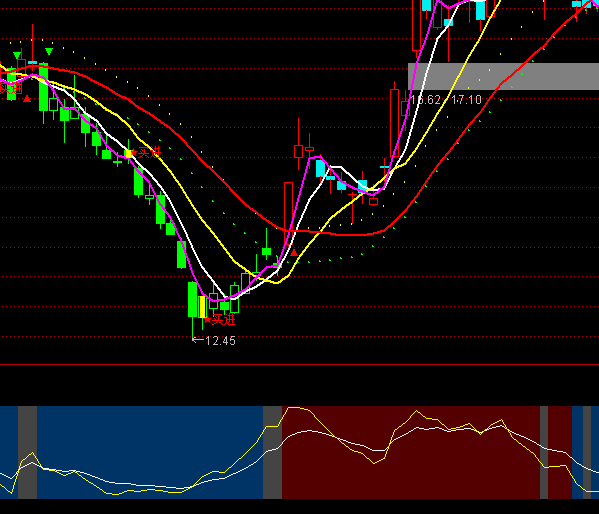
Task: Click the wide gray band between blue and red zones
Action: 272,452
